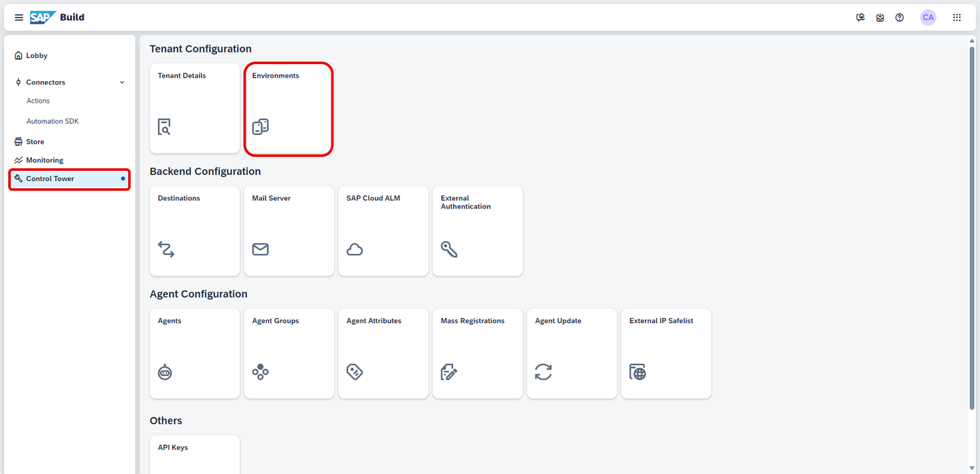Screen dimensions: 980x474
Task: Open the API Keys tile
Action: (x=195, y=454)
